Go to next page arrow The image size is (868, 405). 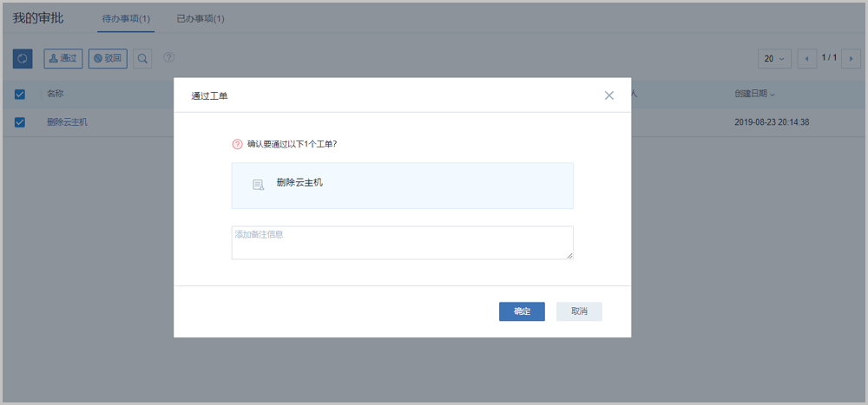[x=850, y=58]
